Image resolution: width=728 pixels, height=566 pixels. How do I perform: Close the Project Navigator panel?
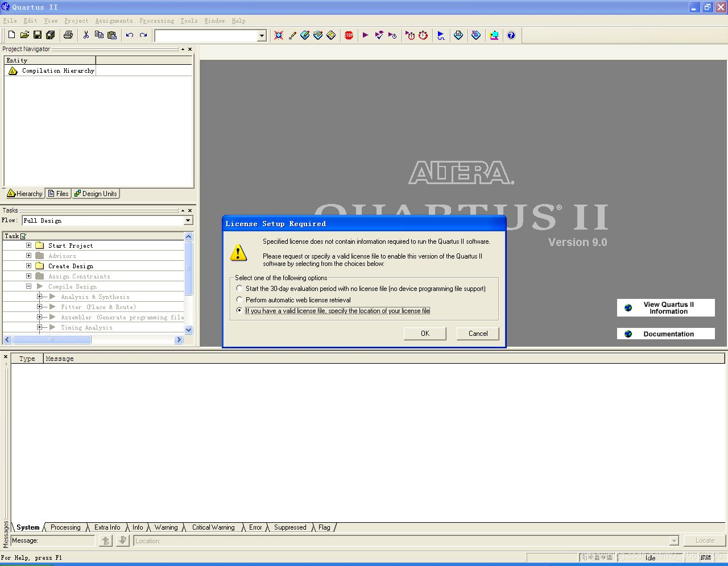[190, 49]
